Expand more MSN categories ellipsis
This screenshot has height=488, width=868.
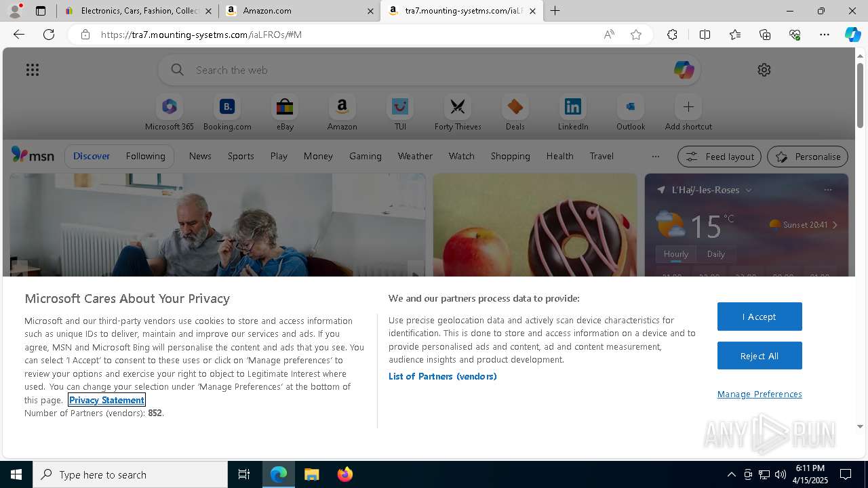(656, 156)
